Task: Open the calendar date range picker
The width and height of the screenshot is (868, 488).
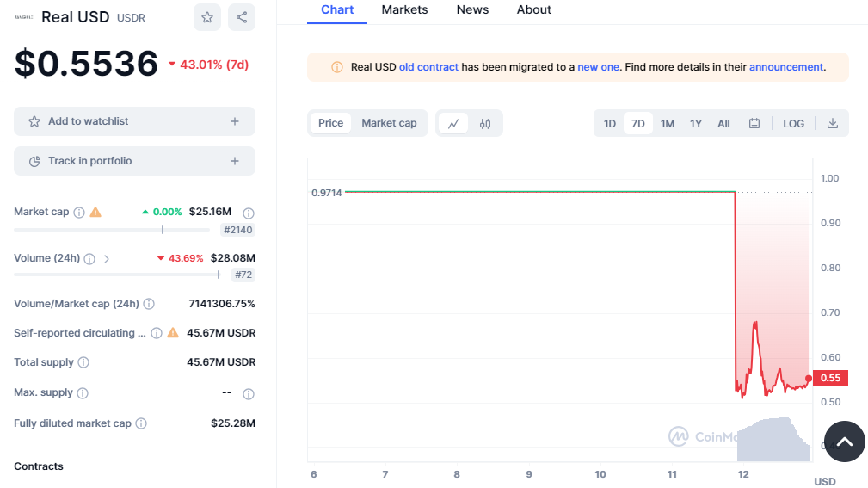Action: pyautogui.click(x=754, y=124)
